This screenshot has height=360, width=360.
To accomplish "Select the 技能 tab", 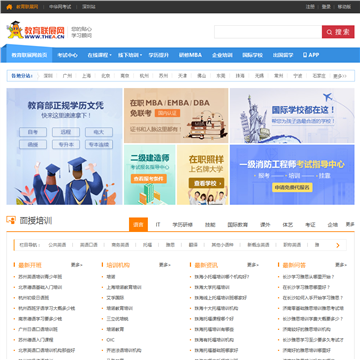I will 210,225.
